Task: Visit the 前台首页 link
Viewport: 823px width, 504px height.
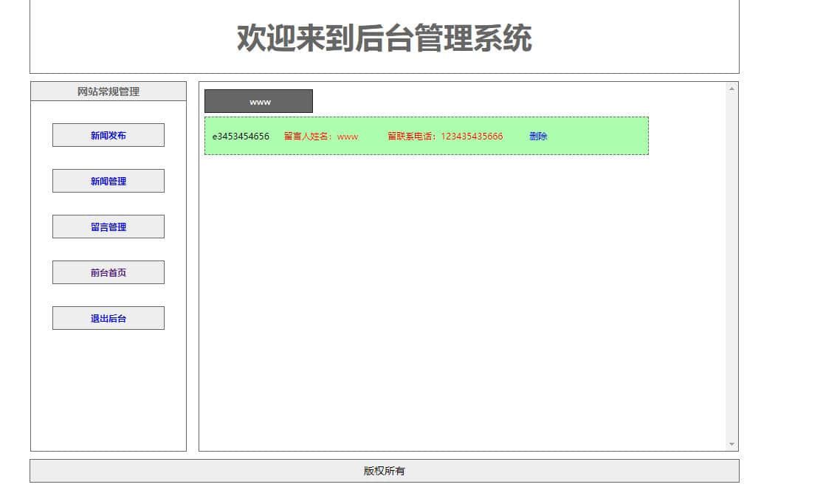Action: coord(109,272)
